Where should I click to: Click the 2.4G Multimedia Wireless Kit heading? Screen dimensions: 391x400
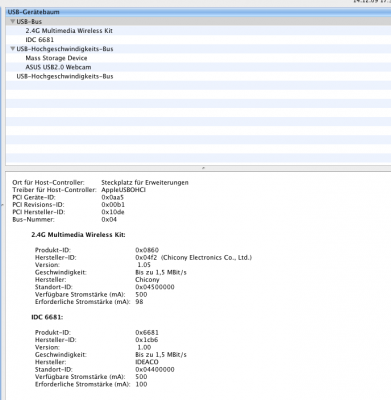pos(78,235)
